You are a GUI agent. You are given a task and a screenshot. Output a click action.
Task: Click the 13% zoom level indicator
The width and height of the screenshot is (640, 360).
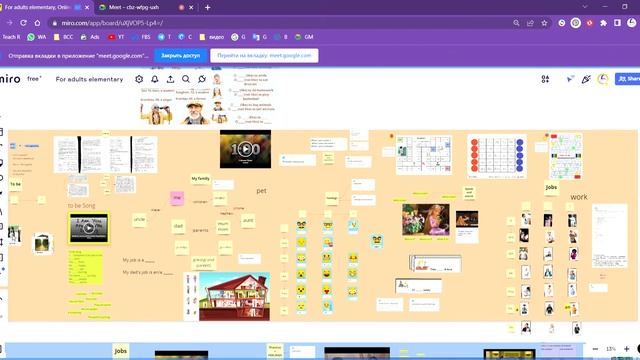611,349
